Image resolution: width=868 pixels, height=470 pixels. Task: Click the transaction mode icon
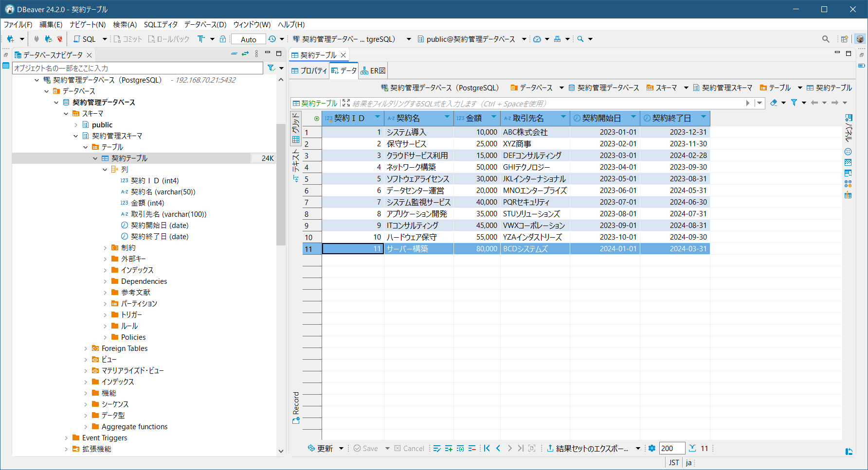201,39
